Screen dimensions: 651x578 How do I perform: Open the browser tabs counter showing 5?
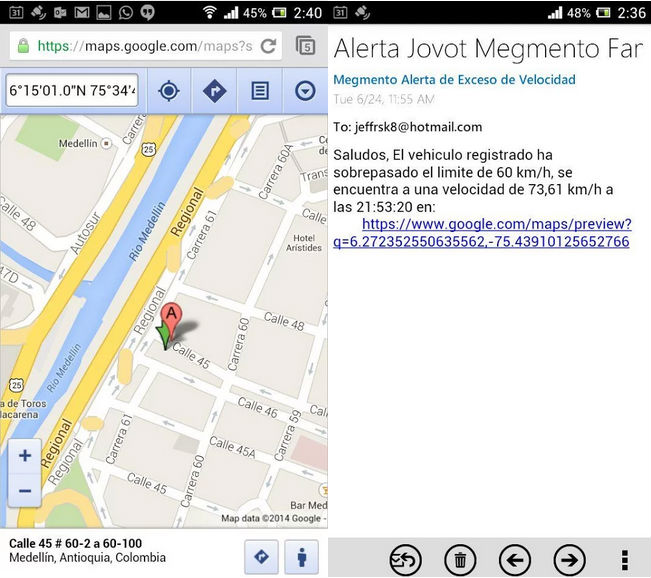[x=306, y=46]
